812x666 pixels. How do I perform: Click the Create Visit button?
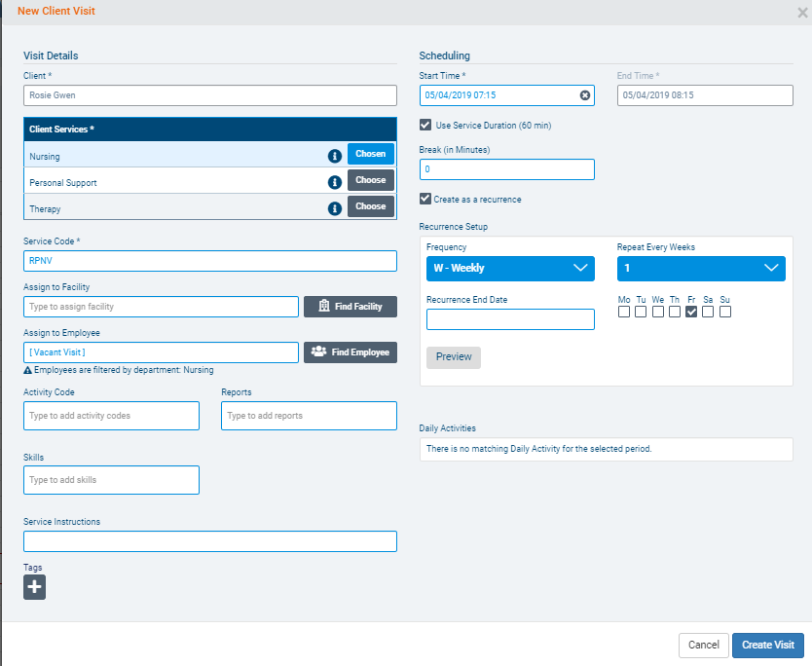point(768,645)
